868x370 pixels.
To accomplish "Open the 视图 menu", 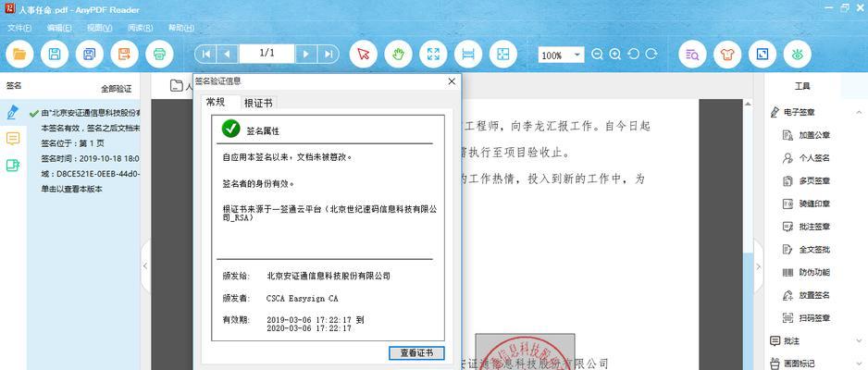I will tap(100, 28).
